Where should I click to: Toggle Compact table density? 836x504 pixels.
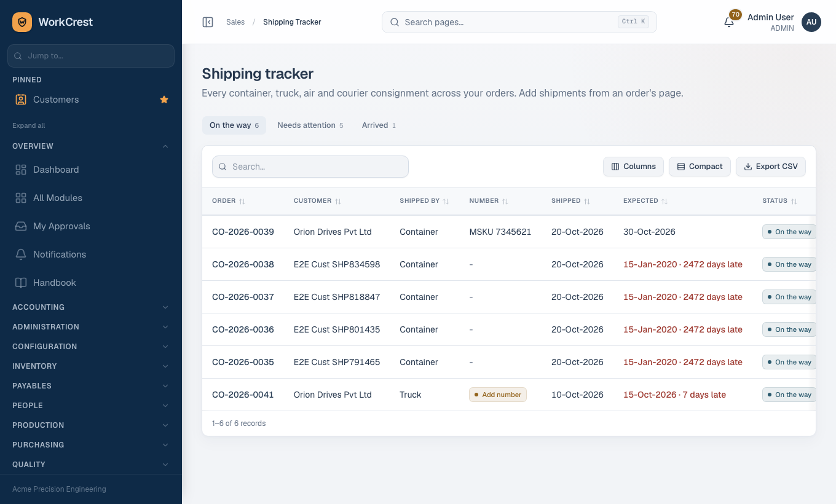pyautogui.click(x=700, y=167)
